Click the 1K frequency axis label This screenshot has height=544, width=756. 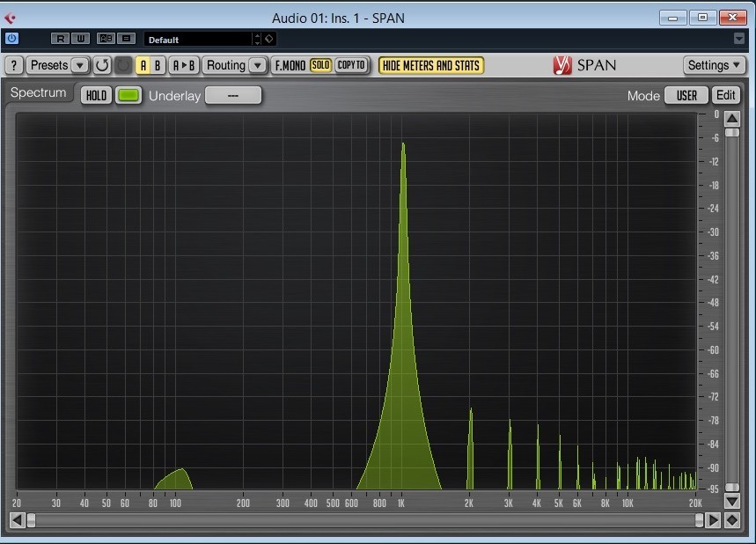tap(401, 504)
